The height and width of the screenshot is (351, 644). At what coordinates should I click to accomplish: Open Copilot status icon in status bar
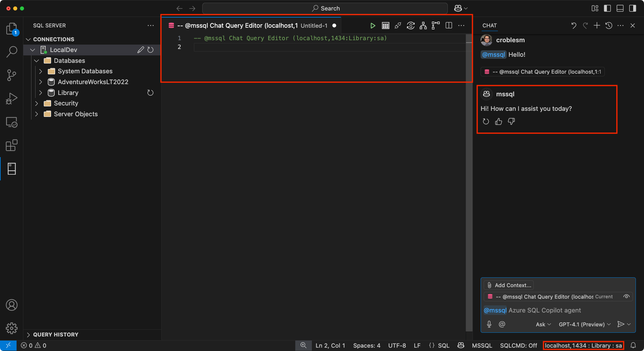click(461, 346)
